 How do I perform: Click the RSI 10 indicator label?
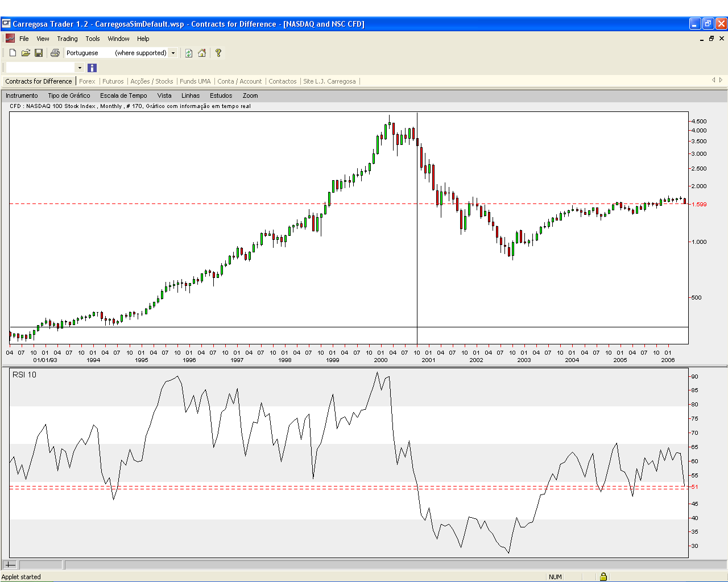pyautogui.click(x=24, y=375)
